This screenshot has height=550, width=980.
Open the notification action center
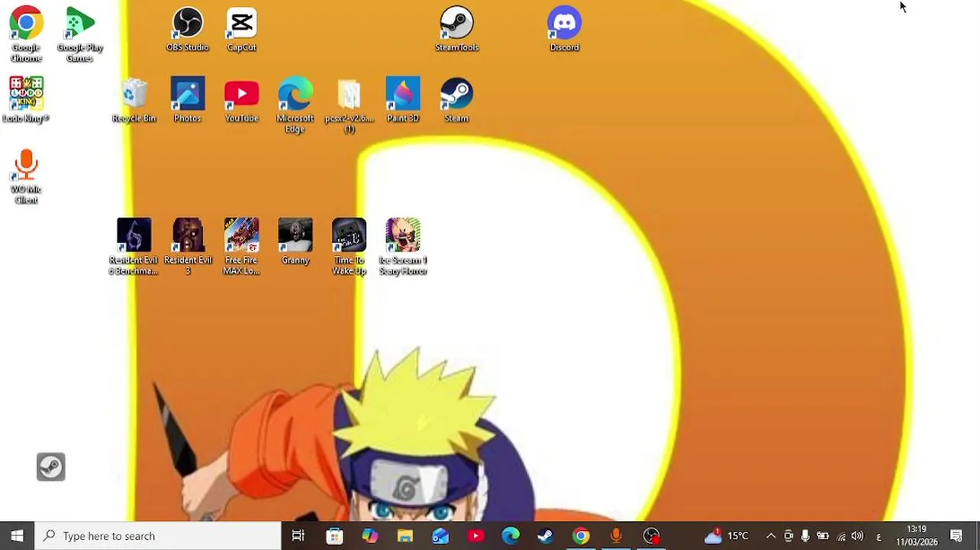(957, 536)
